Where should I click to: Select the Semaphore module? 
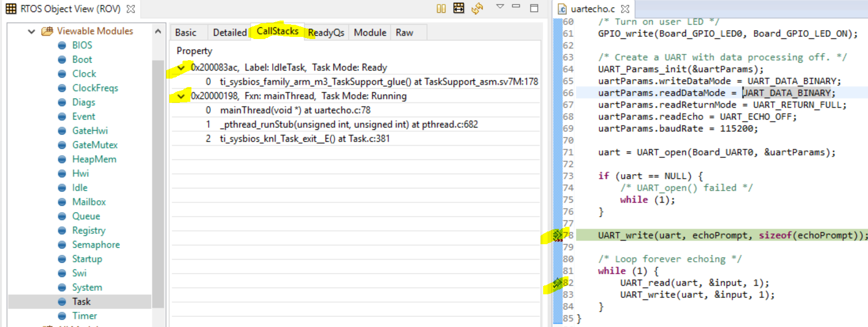96,245
